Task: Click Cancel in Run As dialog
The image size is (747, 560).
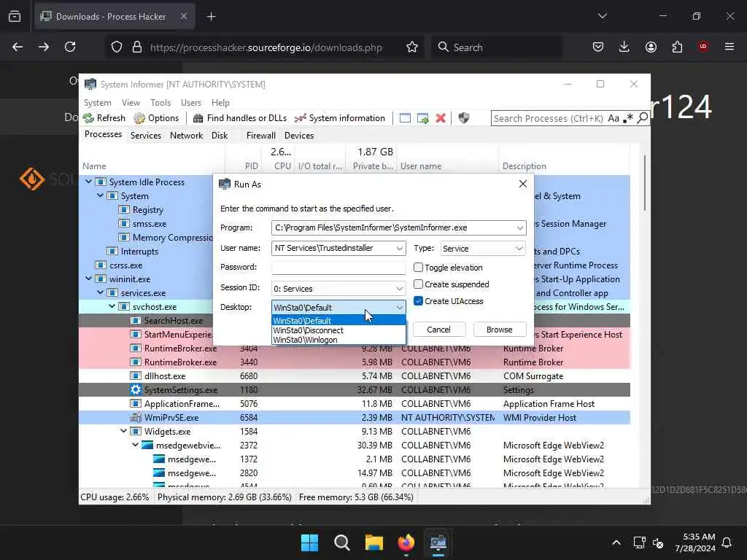Action: [438, 330]
